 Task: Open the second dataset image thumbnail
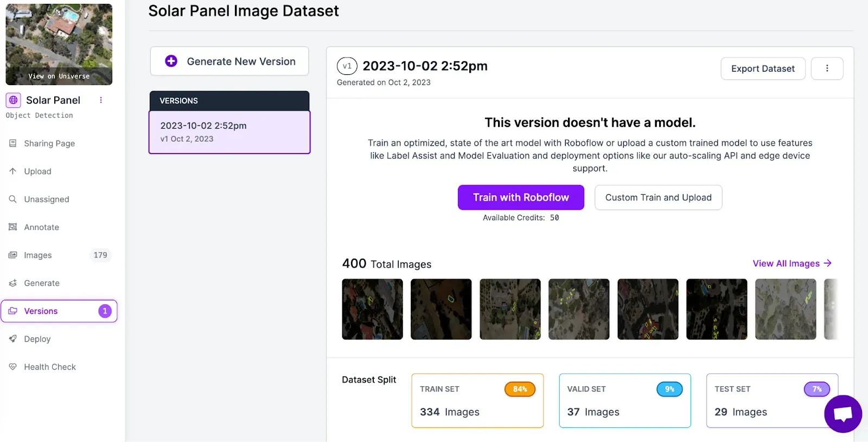pos(441,309)
